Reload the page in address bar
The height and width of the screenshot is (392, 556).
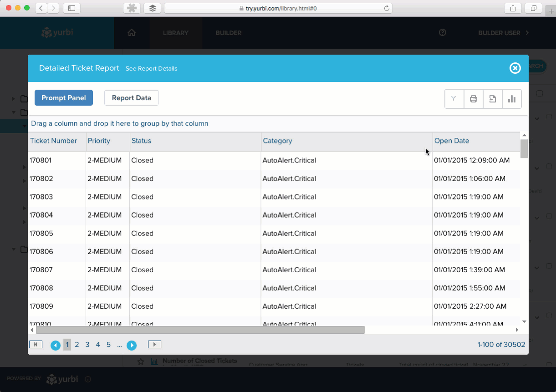387,8
